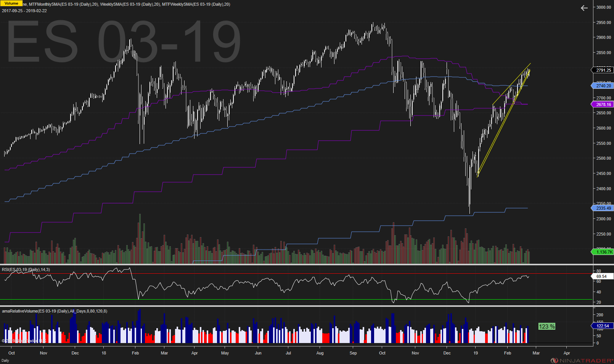Click the 2900.00 price axis label
614x364 pixels.
point(604,37)
